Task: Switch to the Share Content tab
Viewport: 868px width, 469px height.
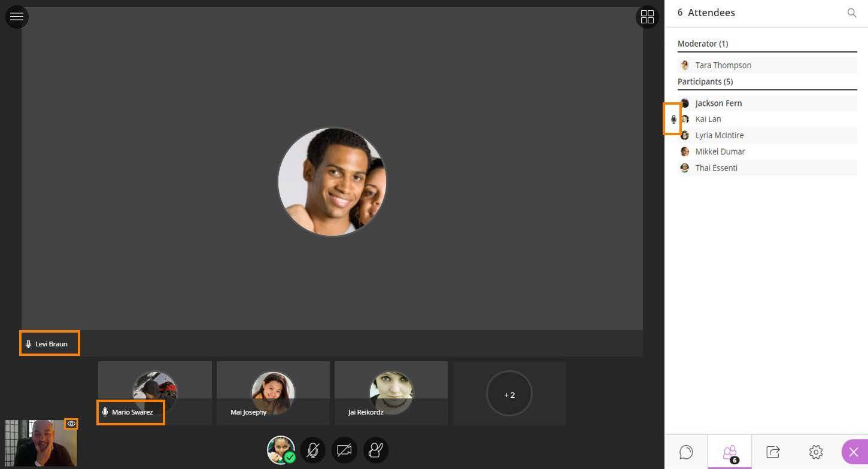Action: click(773, 452)
